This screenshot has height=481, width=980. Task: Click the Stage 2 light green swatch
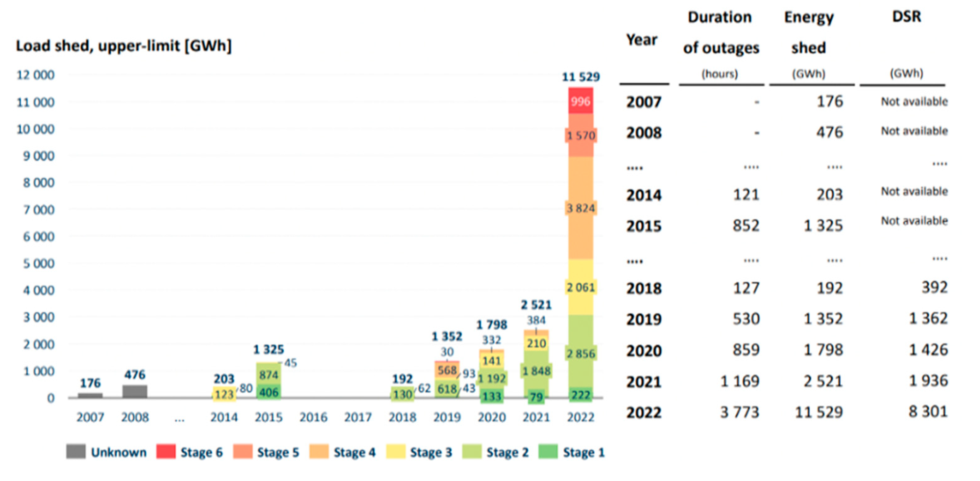472,451
